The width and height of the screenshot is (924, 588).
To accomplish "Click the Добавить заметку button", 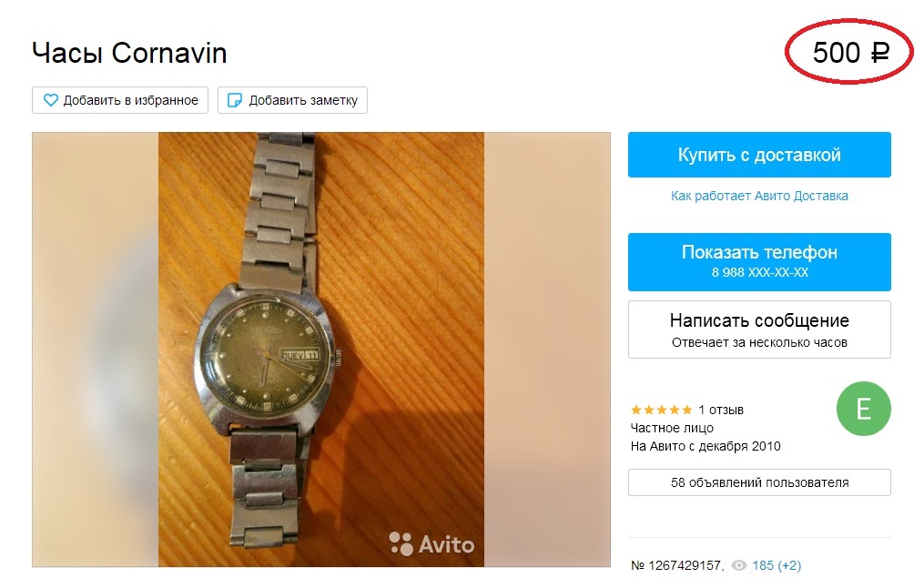I will (292, 100).
